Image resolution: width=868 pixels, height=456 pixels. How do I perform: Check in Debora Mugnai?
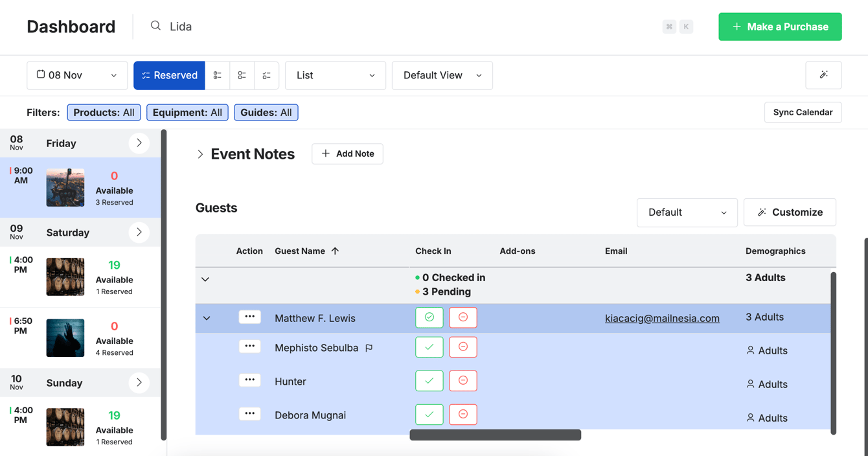(429, 415)
